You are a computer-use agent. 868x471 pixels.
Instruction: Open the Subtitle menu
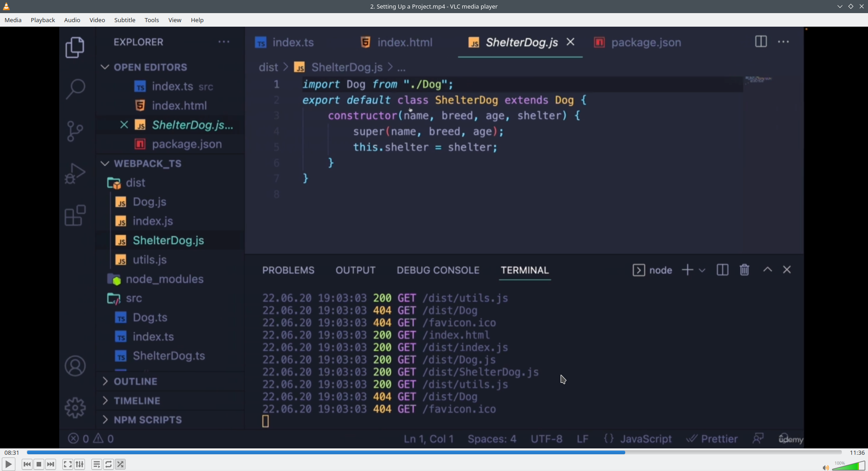point(125,20)
